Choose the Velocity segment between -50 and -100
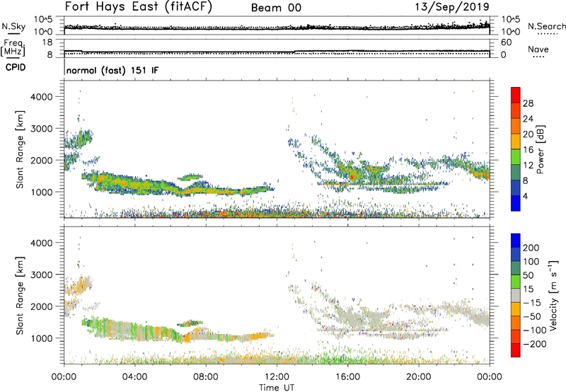The width and height of the screenshot is (566, 392). point(516,323)
